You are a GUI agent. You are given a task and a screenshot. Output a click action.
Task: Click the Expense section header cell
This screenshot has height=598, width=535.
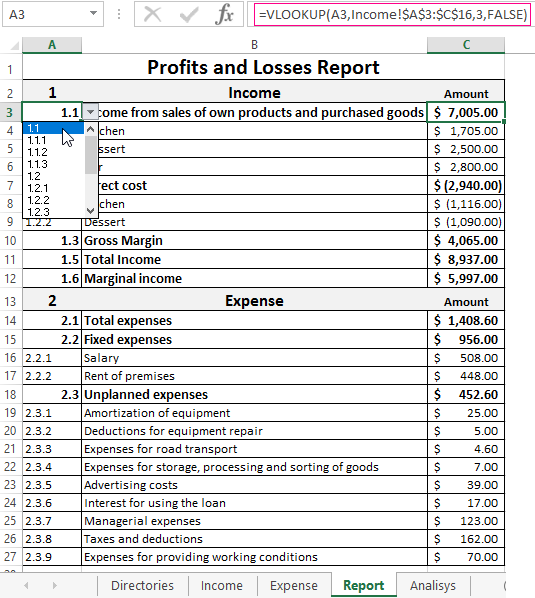[254, 301]
